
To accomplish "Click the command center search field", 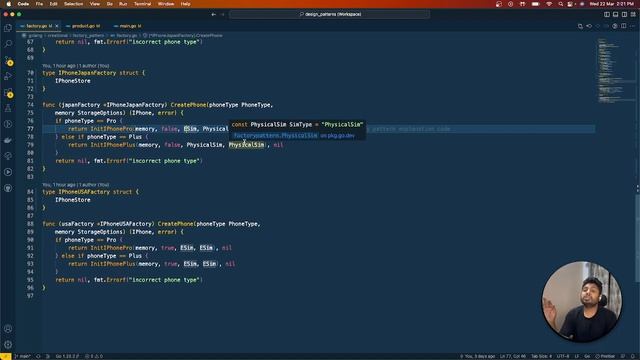I will [x=330, y=14].
